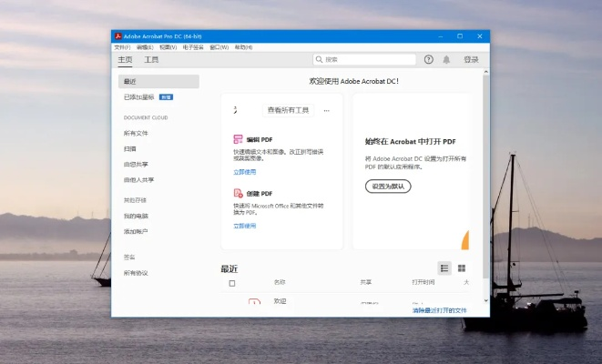Select 已添加星标 in the sidebar
The image size is (602, 364).
(x=139, y=97)
